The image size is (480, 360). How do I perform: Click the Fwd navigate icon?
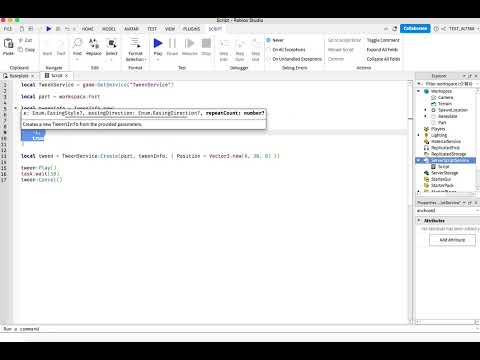[x=61, y=43]
